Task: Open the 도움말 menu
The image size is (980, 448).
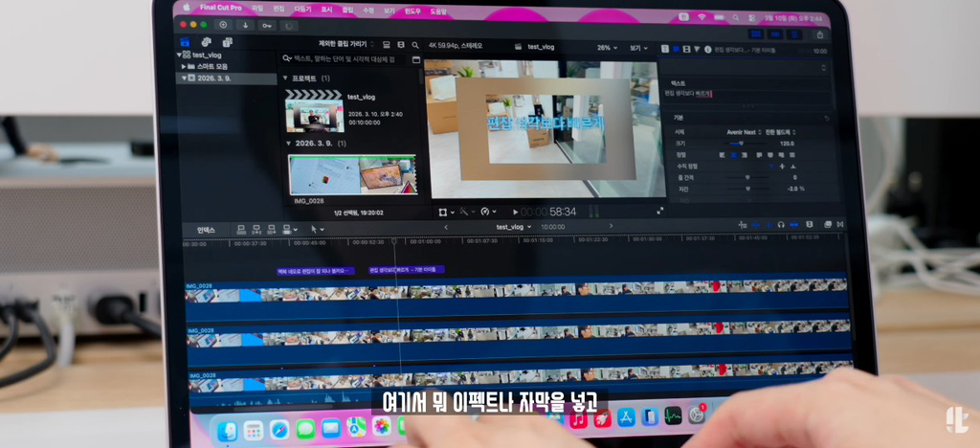Action: coord(438,11)
